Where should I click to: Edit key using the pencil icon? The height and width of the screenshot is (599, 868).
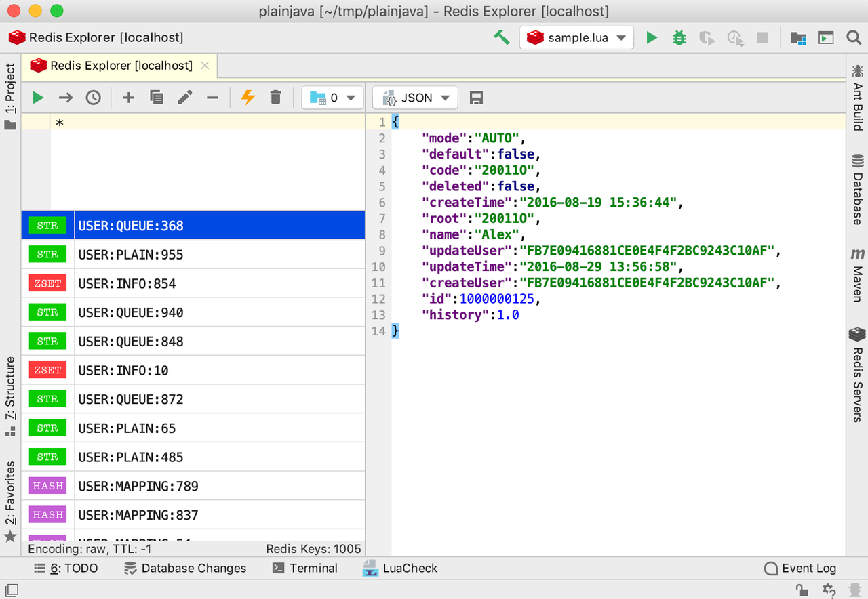click(x=184, y=98)
